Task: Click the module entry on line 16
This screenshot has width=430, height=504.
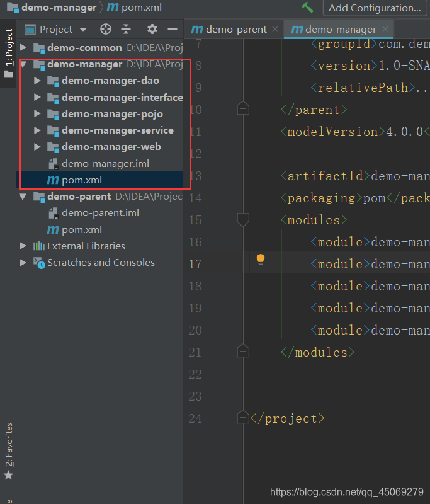Action: (x=370, y=242)
